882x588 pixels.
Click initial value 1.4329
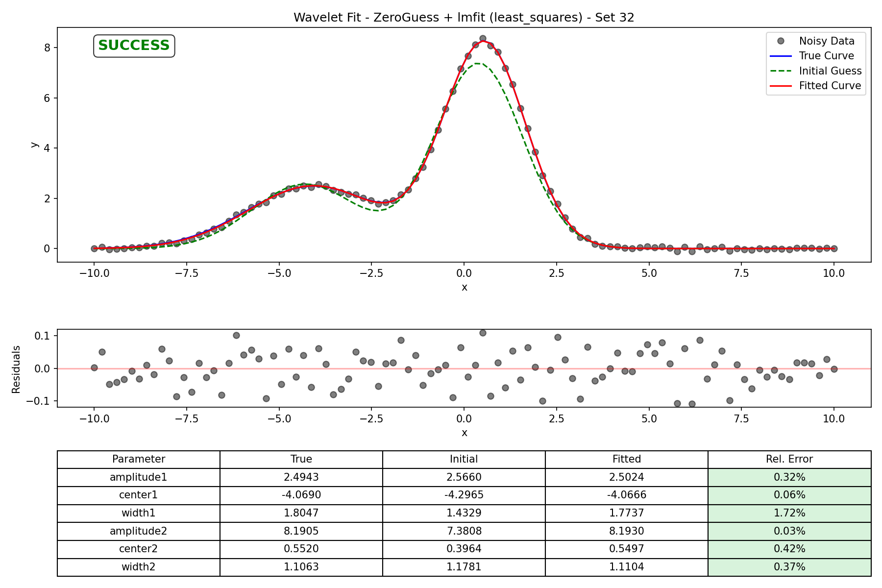464,513
